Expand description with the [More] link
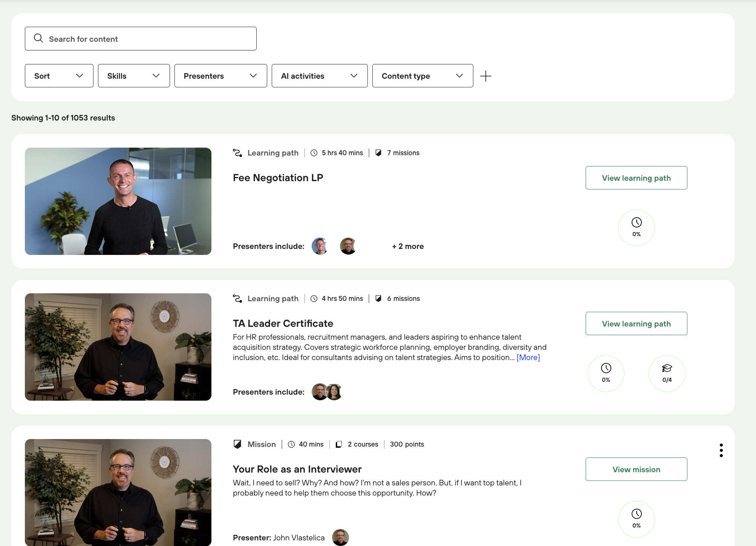The image size is (756, 546). tap(528, 357)
